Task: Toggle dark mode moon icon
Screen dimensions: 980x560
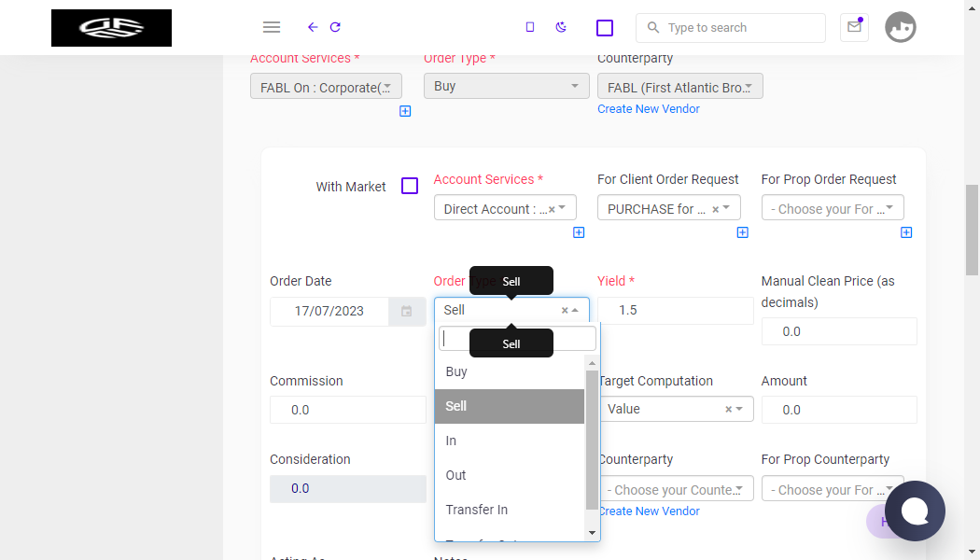Action: pyautogui.click(x=561, y=27)
